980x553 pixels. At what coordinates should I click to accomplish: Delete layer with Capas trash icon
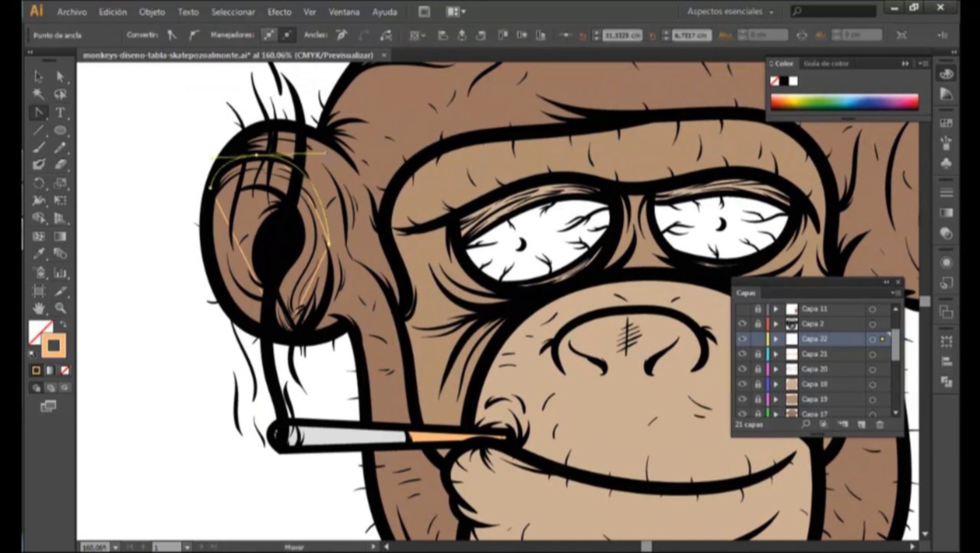pos(880,425)
